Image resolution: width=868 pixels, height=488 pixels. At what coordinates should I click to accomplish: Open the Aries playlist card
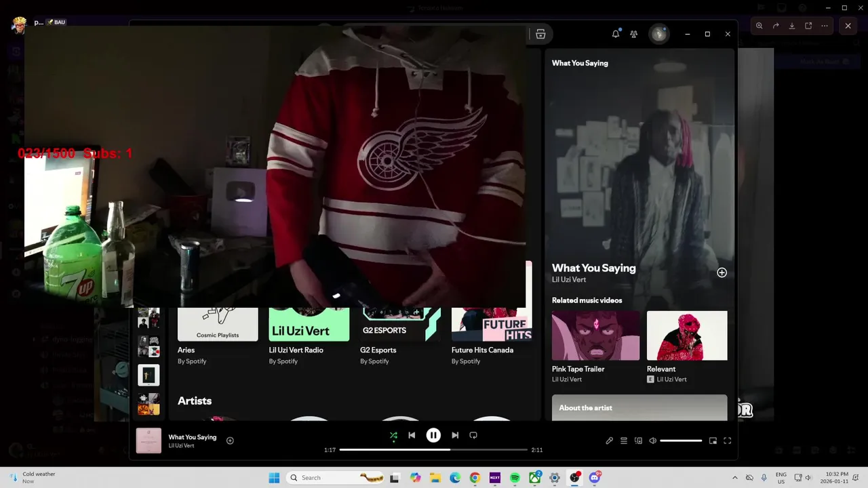click(x=218, y=337)
